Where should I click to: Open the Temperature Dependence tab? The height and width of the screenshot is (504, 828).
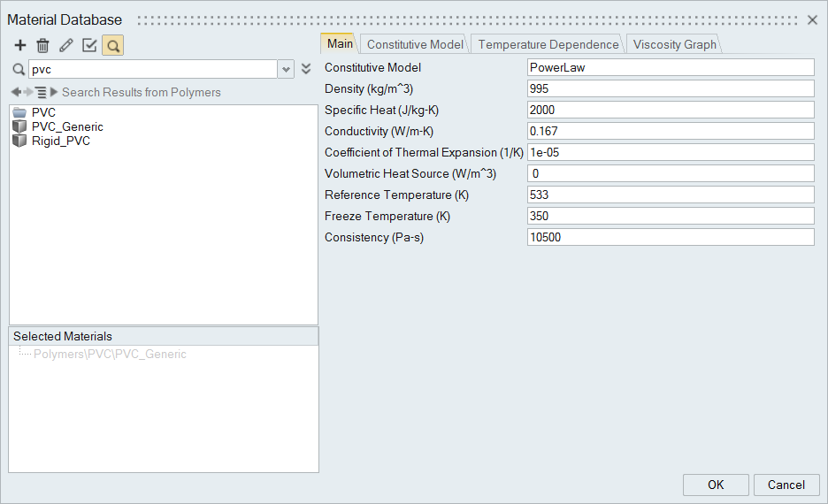(x=548, y=44)
